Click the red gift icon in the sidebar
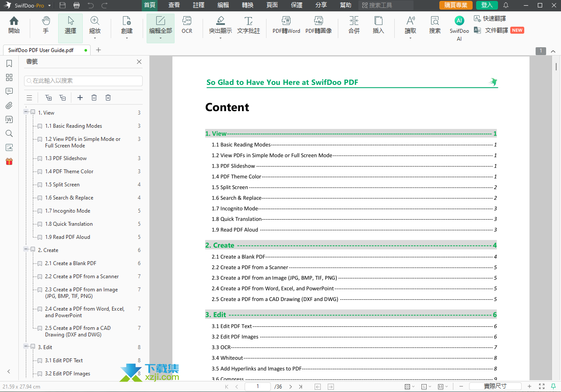Image resolution: width=561 pixels, height=392 pixels. tap(9, 161)
